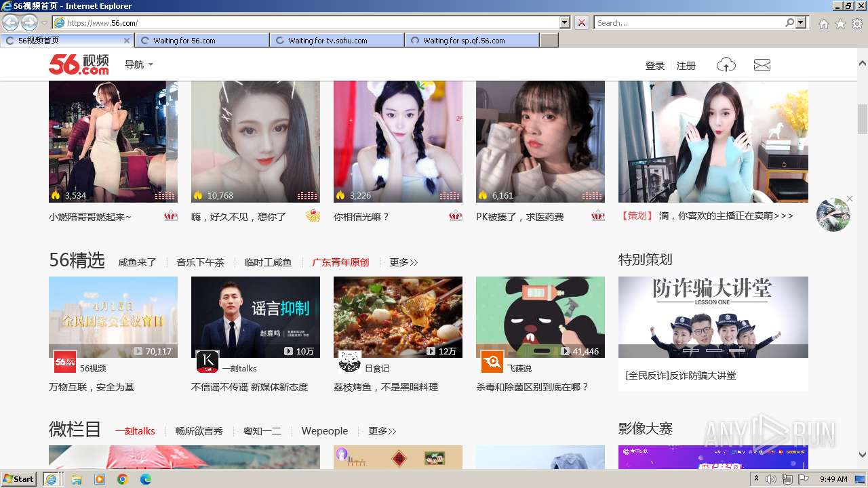
Task: Open the IE Home icon
Action: 823,24
